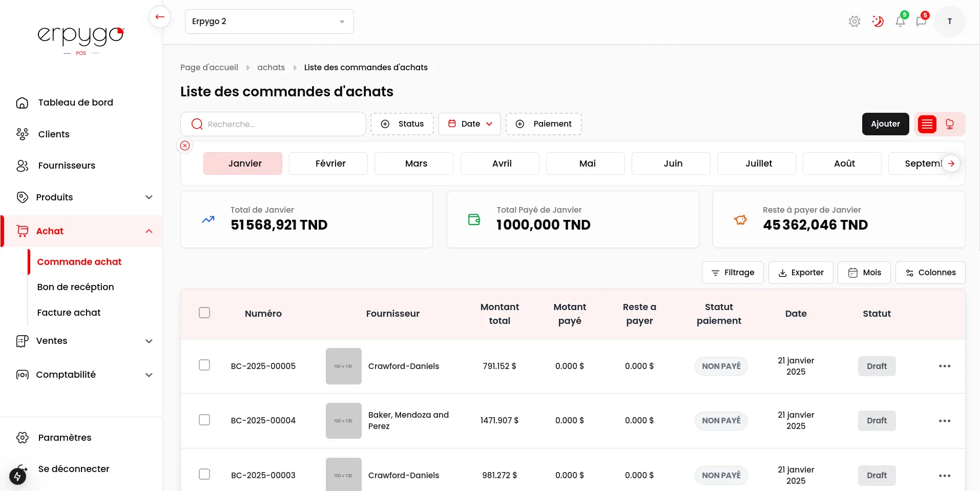980x491 pixels.
Task: Close month filter with red X icon
Action: click(185, 146)
